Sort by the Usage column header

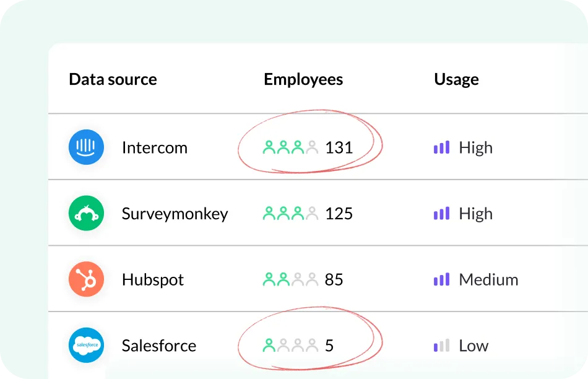pos(456,79)
